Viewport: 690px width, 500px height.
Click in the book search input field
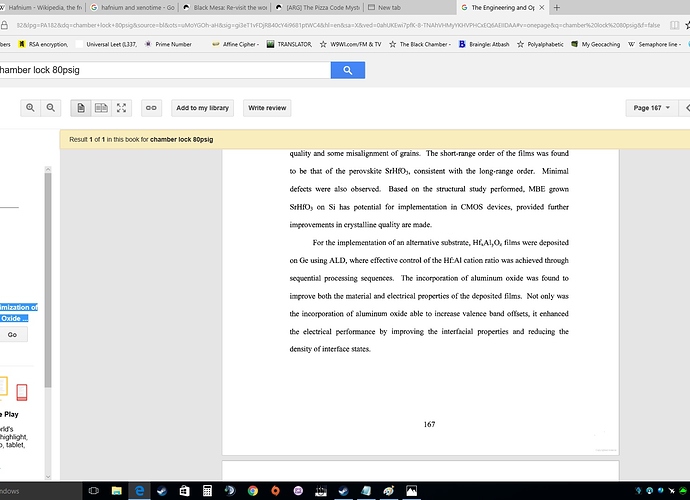[165, 70]
